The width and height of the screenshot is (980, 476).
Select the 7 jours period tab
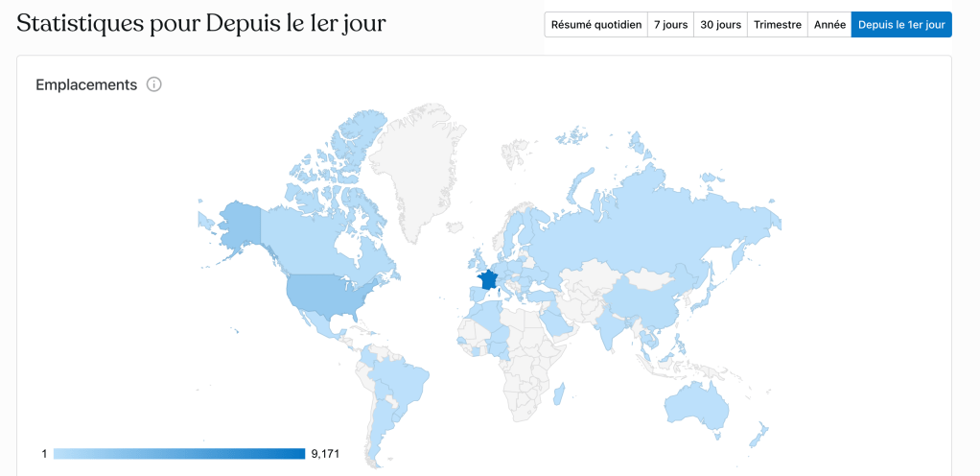670,25
